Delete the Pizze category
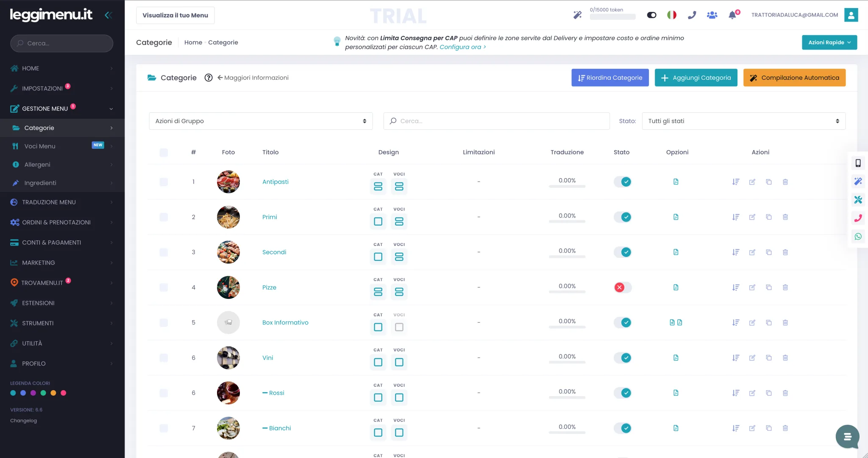Image resolution: width=868 pixels, height=458 pixels. [785, 288]
